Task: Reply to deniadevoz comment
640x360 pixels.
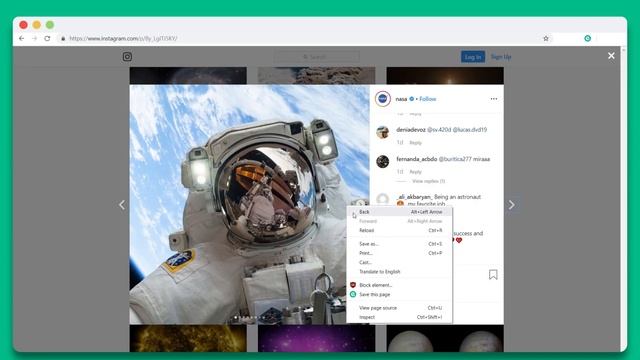Action: 416,142
